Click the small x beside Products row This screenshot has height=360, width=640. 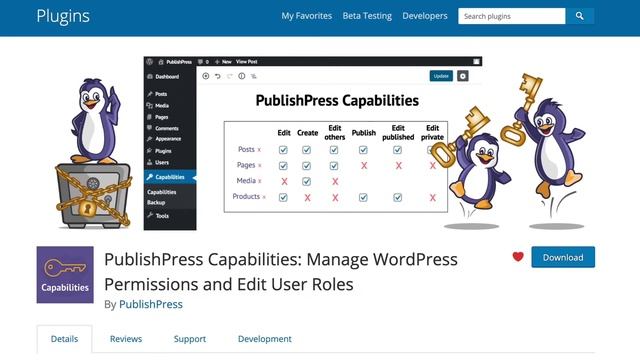pyautogui.click(x=264, y=197)
